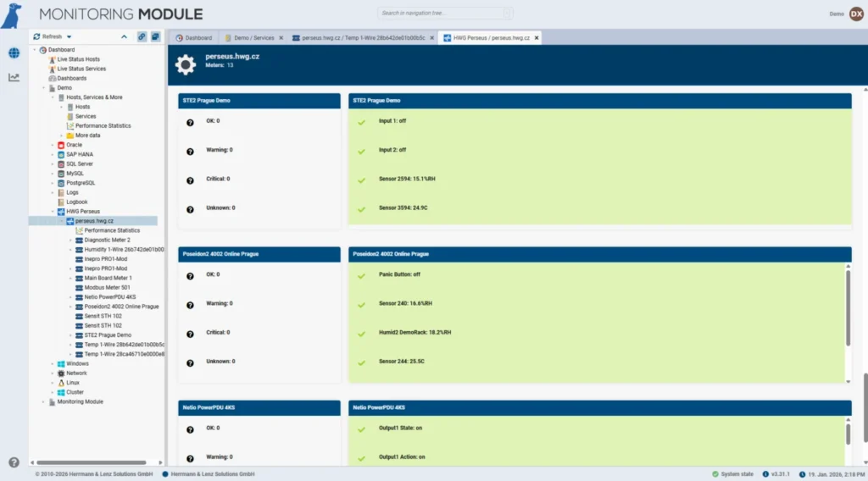Click Netio PowerPDU 4KS meter icon in tree
The height and width of the screenshot is (481, 868).
tap(79, 297)
